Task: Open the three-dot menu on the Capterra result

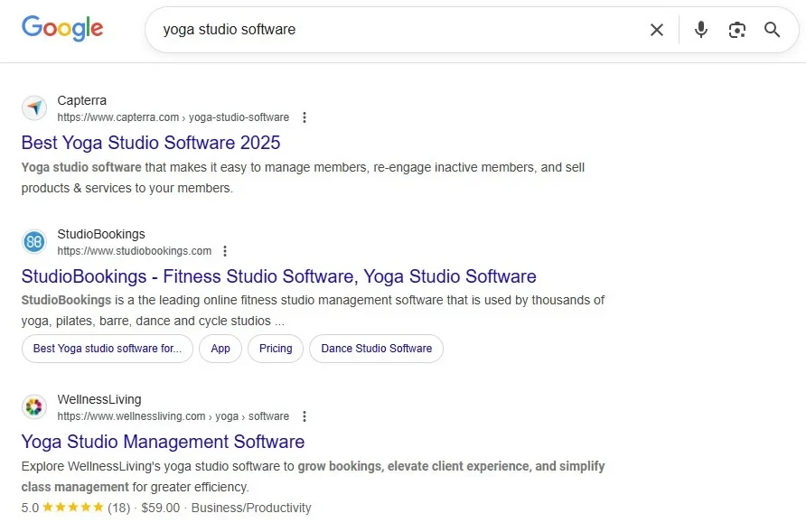Action: click(x=305, y=117)
